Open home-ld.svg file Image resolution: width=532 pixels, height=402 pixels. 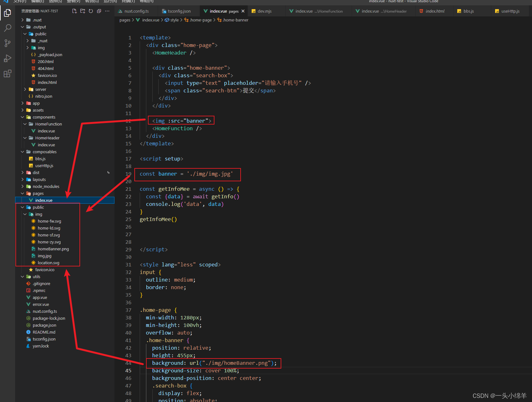pos(49,228)
